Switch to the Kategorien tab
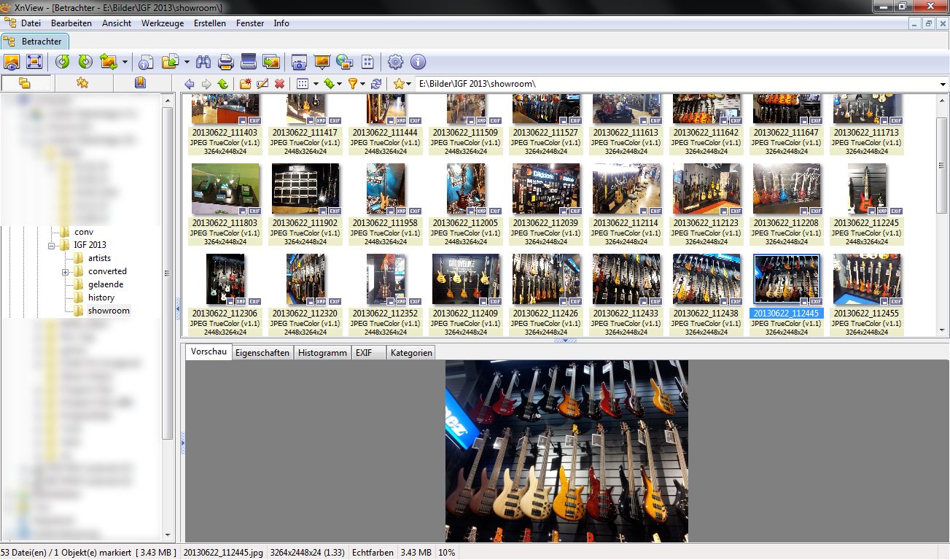950x560 pixels. (x=410, y=353)
